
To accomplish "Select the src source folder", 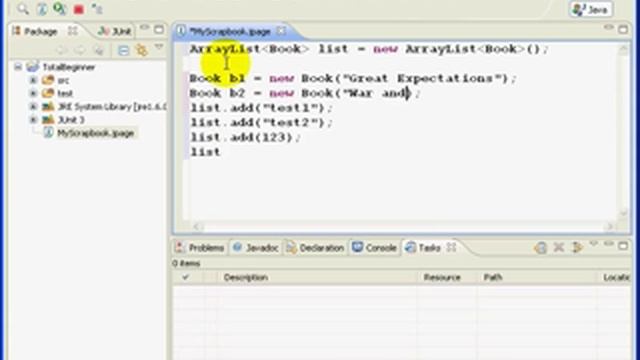I will pyautogui.click(x=63, y=80).
